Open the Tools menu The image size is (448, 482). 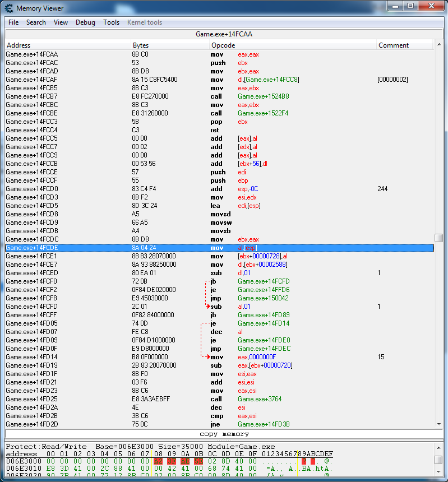pos(111,22)
